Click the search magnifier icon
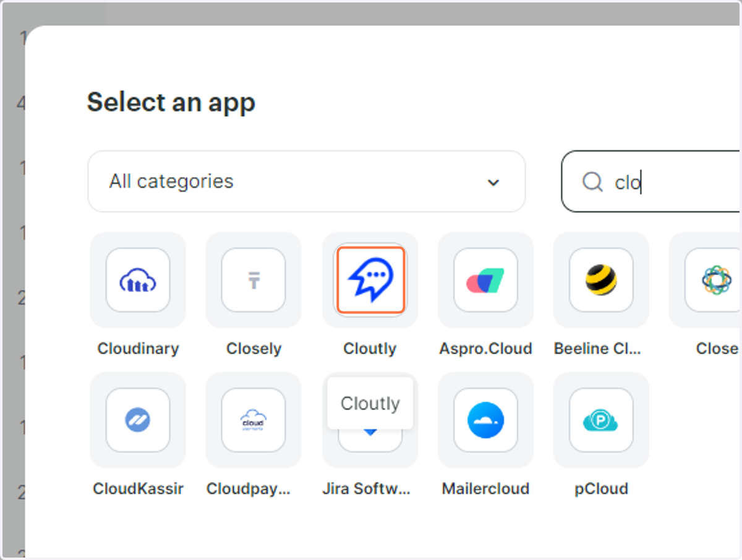The width and height of the screenshot is (742, 560). (592, 182)
